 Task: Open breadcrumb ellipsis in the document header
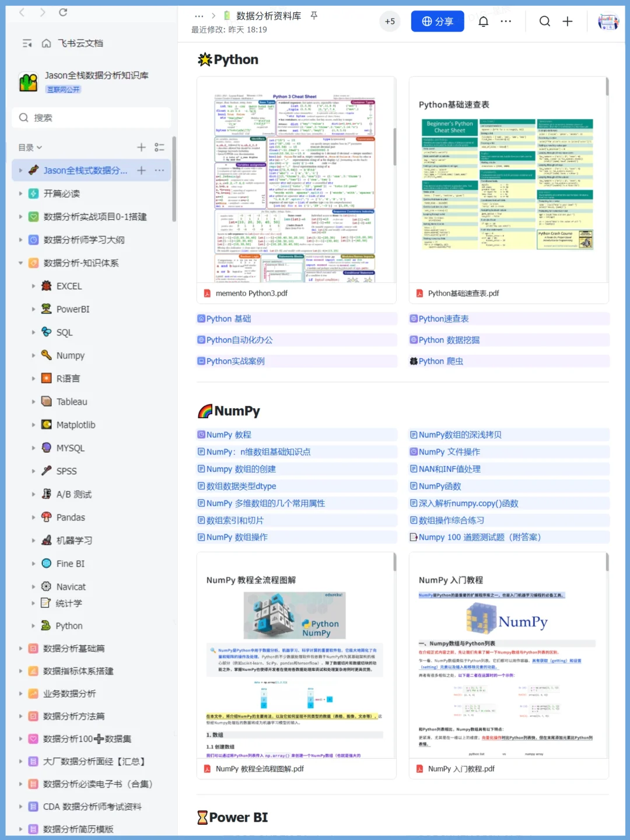tap(199, 16)
